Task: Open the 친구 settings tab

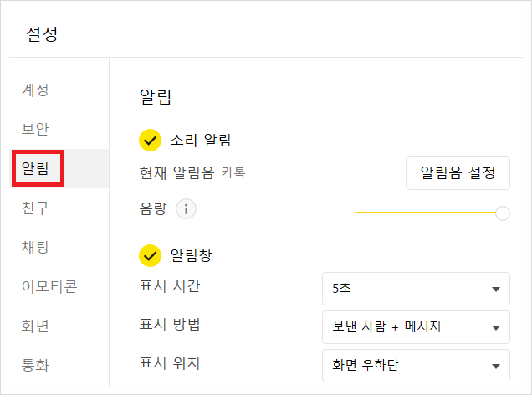Action: 35,208
